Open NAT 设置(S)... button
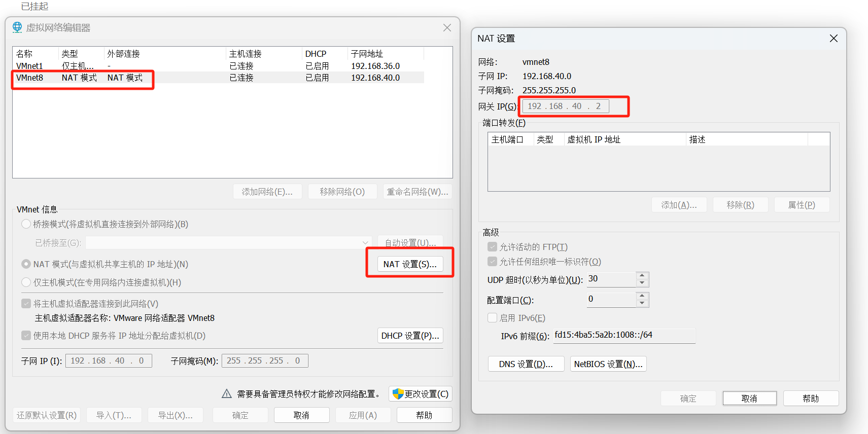The width and height of the screenshot is (868, 434). pos(410,264)
